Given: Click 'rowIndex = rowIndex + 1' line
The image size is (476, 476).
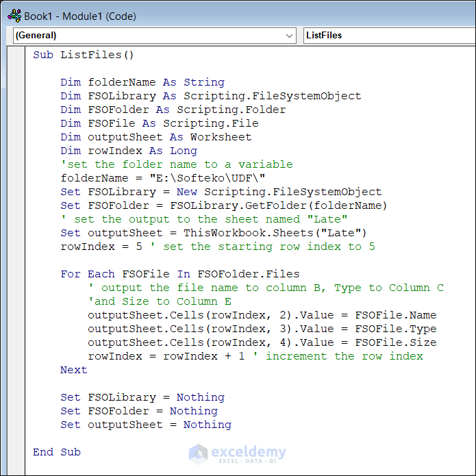Looking at the screenshot, I should coord(255,356).
